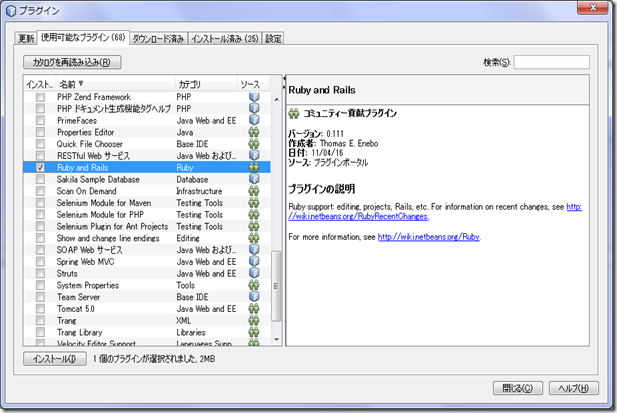Click カタログを再読み込み button
Image resolution: width=617 pixels, height=413 pixels.
[72, 62]
